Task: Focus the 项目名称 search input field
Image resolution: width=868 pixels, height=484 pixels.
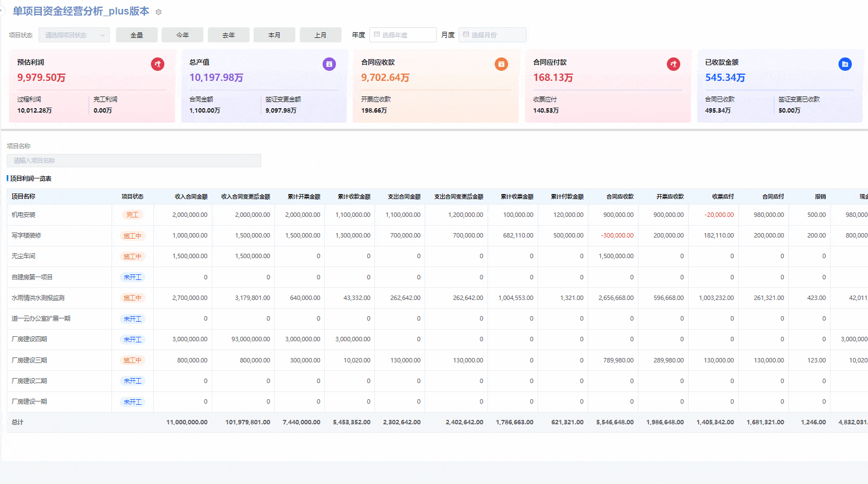Action: point(134,161)
